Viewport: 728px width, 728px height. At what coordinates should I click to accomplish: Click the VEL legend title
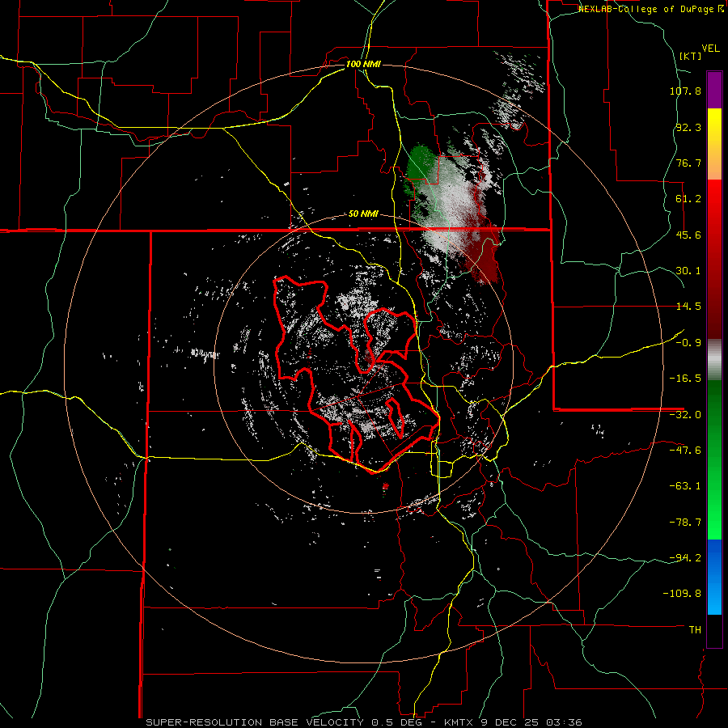[710, 49]
